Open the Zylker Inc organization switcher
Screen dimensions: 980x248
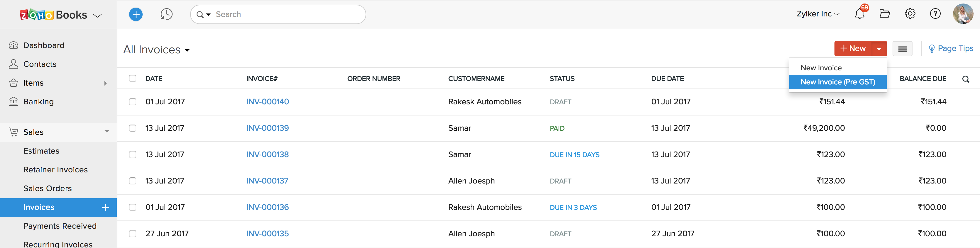point(818,14)
